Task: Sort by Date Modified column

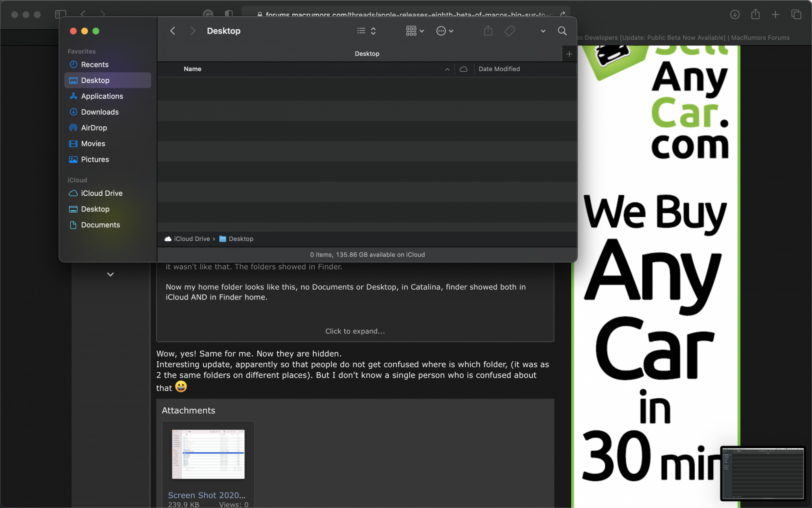Action: pos(499,69)
